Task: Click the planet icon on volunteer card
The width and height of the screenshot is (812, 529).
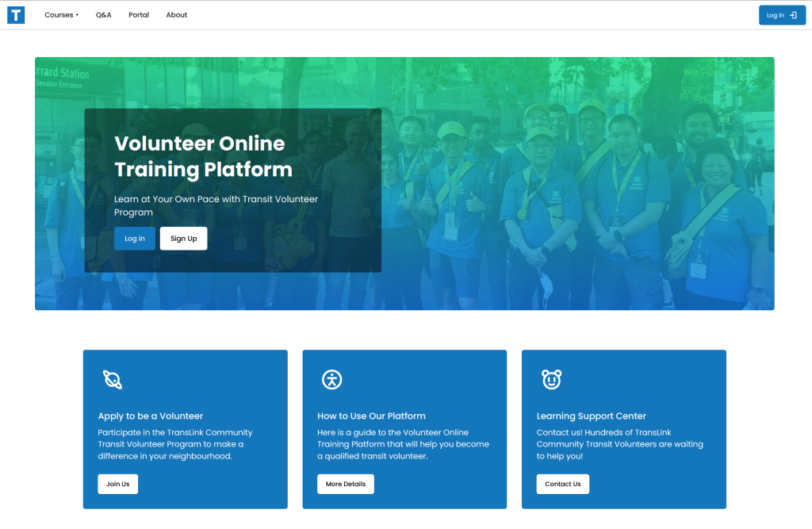Action: (113, 380)
